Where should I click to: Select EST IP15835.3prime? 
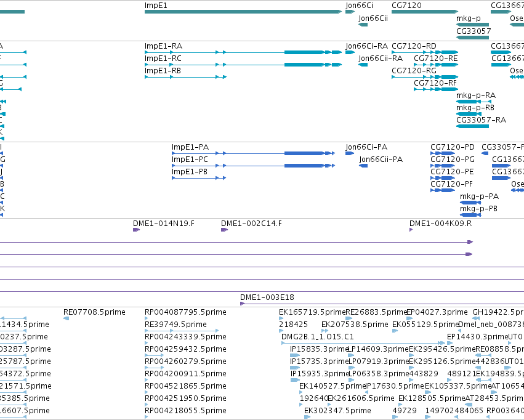[x=295, y=355]
